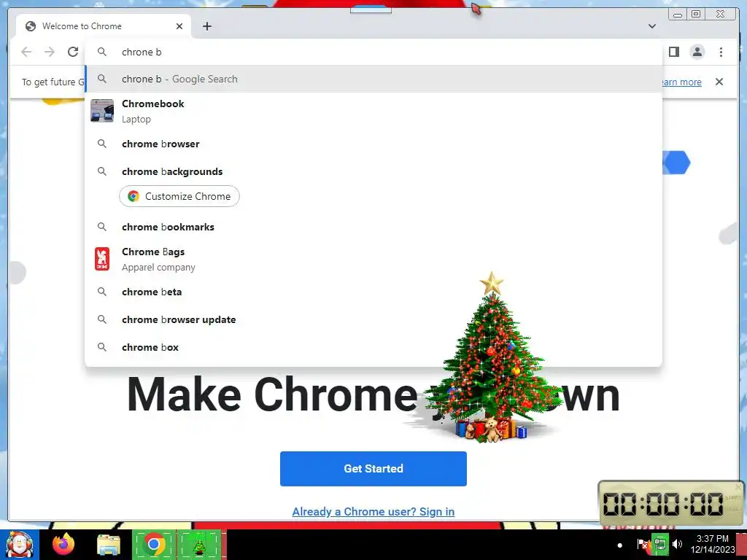Click the Chromebook thumbnail image
This screenshot has width=747, height=560.
pos(102,111)
